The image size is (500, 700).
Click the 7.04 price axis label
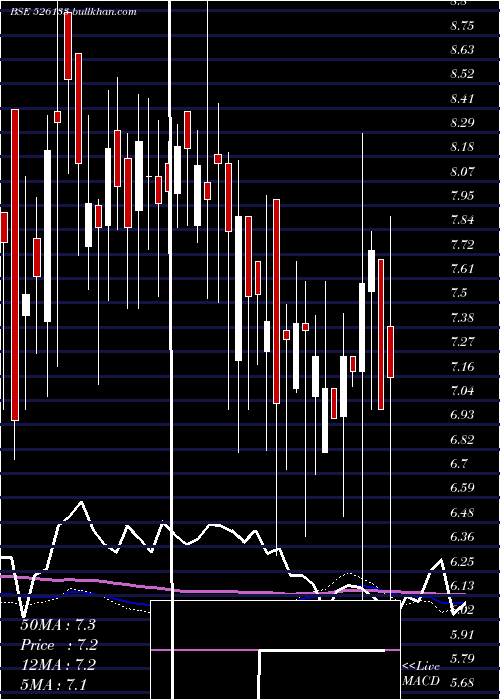point(462,391)
